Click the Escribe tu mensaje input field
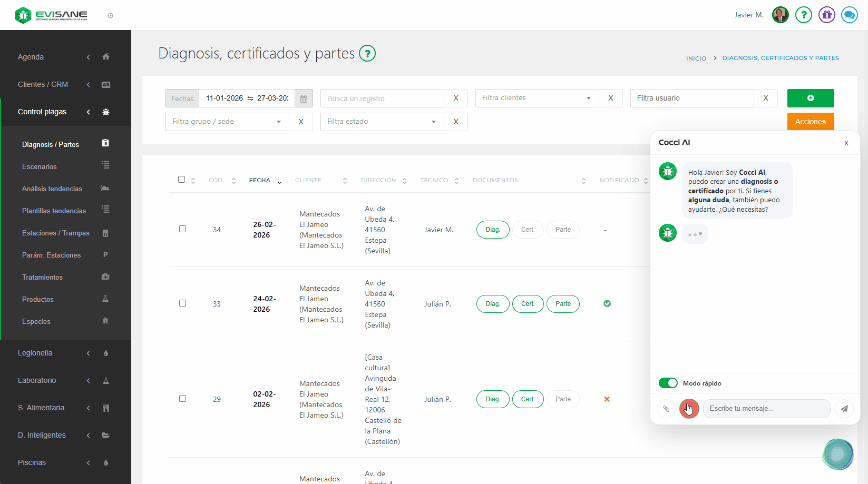Image resolution: width=868 pixels, height=484 pixels. (766, 409)
